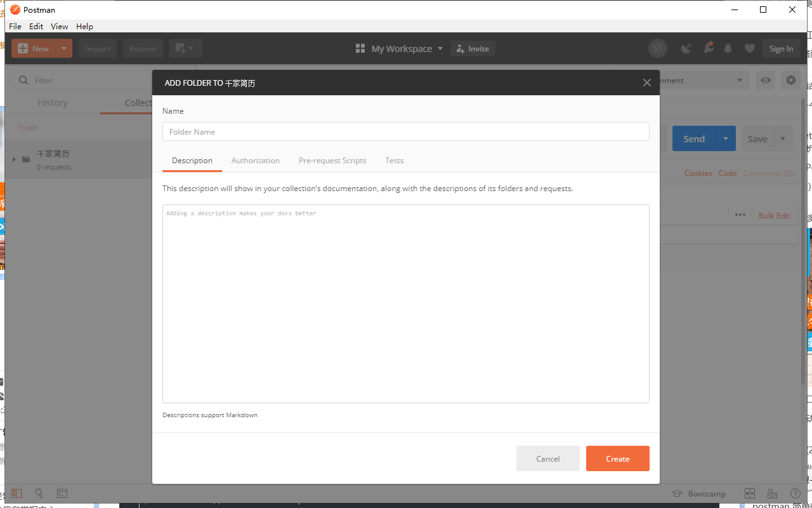Viewport: 812px width, 508px height.
Task: Switch to the History sidebar tab
Action: click(53, 103)
